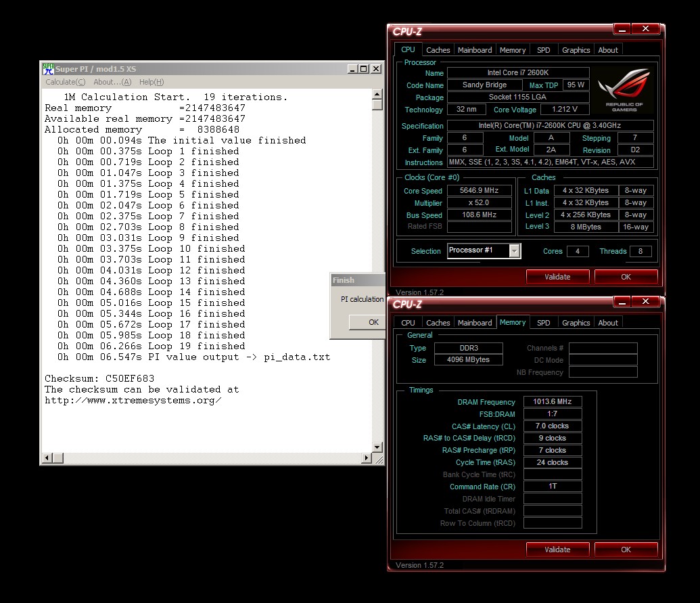Click the Core Voltage 1.212 V value
Viewport: 700px width, 603px height.
(x=565, y=109)
